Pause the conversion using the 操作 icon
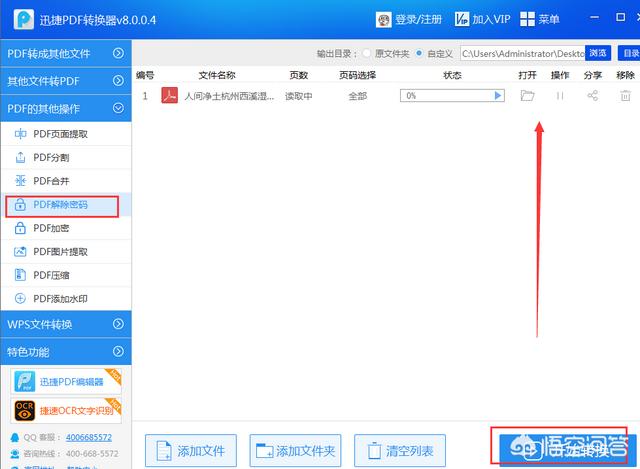 [560, 96]
